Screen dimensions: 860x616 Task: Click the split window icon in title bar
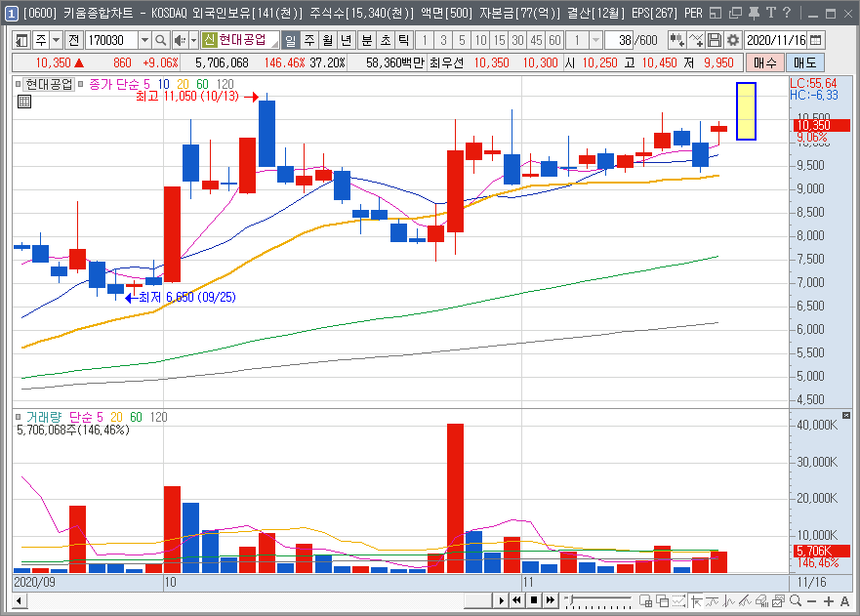coord(715,13)
